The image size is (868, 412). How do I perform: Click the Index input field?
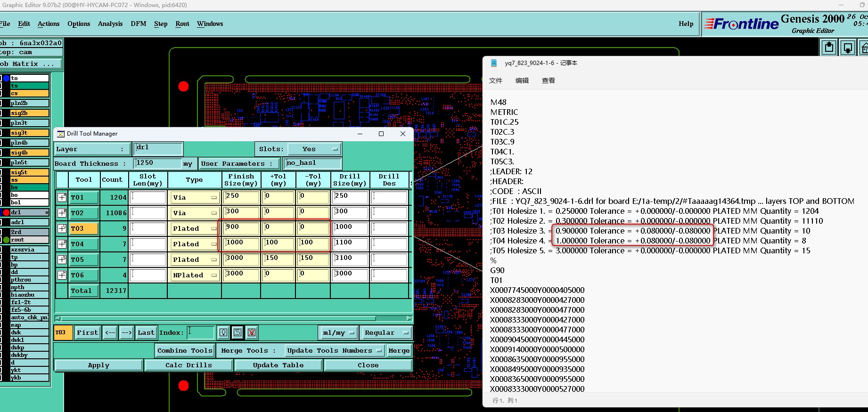201,332
